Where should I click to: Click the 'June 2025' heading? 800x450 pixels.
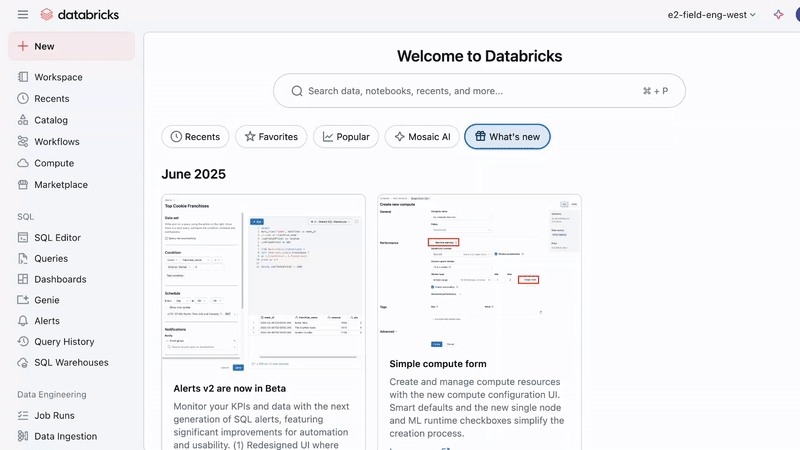tap(193, 174)
